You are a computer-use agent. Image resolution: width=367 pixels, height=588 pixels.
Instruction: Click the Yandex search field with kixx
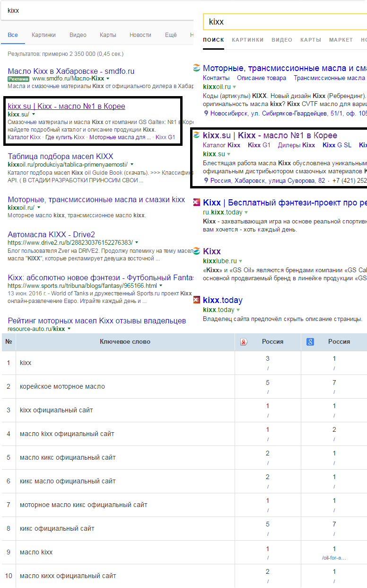click(x=285, y=22)
